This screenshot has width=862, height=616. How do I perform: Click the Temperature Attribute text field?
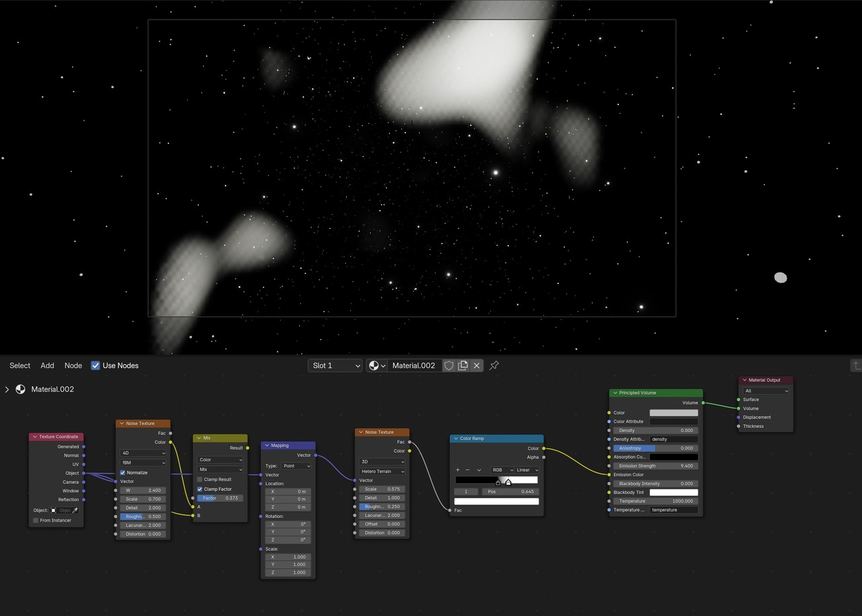click(673, 510)
